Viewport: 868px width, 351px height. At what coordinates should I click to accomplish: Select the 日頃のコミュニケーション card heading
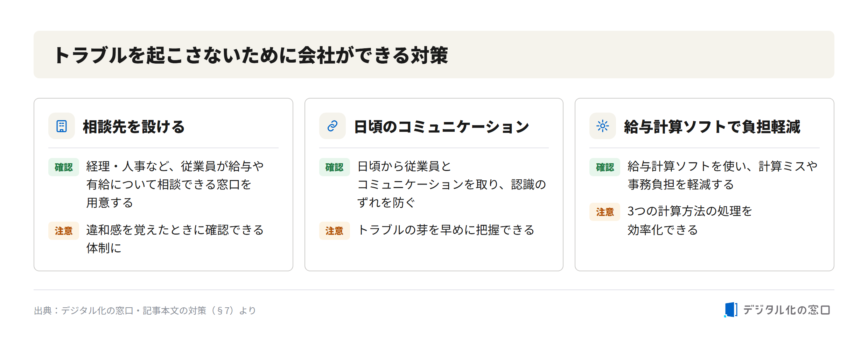tap(442, 127)
